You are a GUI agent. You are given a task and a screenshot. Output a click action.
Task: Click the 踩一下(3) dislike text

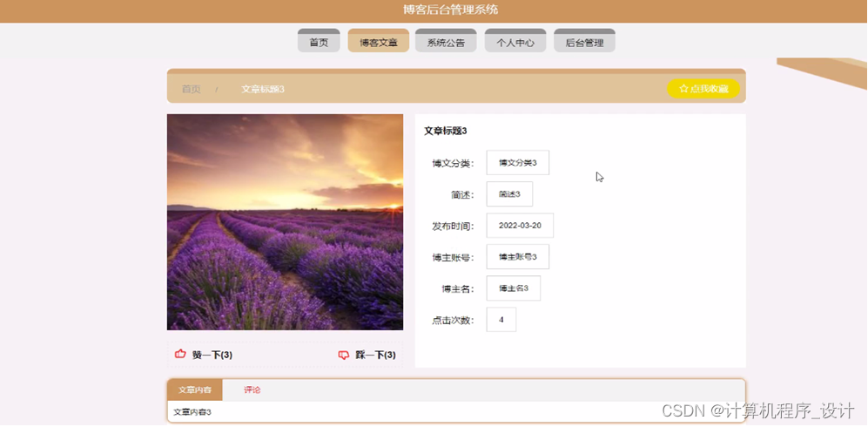pos(375,355)
